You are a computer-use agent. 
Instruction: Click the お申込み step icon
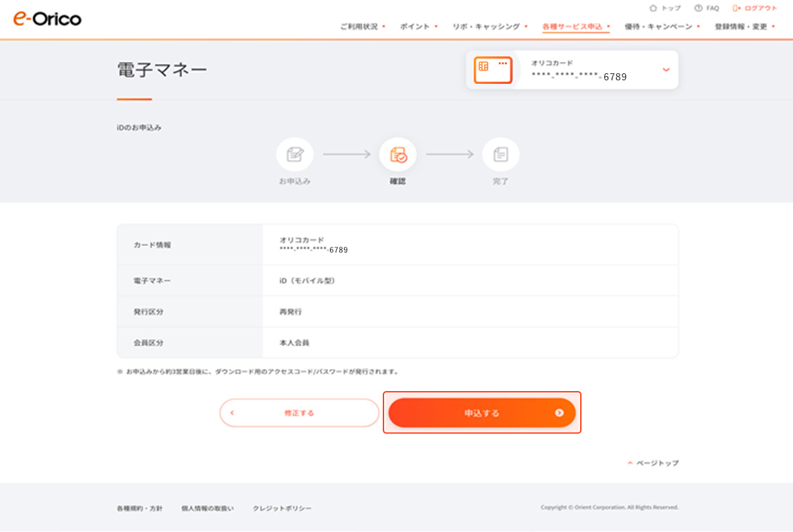[295, 154]
